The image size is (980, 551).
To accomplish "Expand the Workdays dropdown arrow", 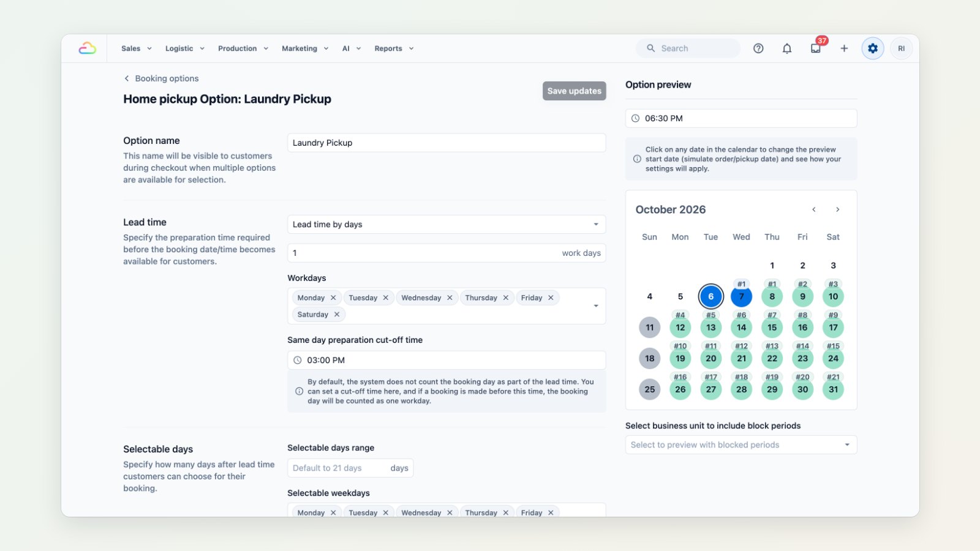I will click(596, 305).
